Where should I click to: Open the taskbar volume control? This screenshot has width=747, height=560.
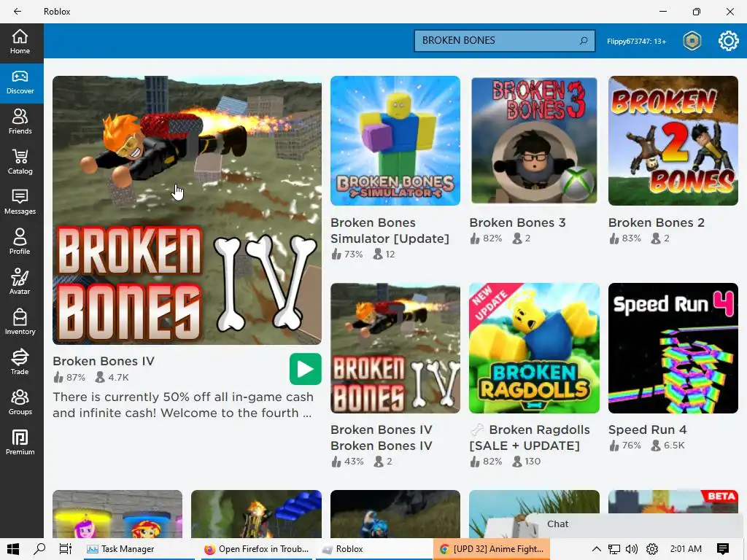pos(632,549)
